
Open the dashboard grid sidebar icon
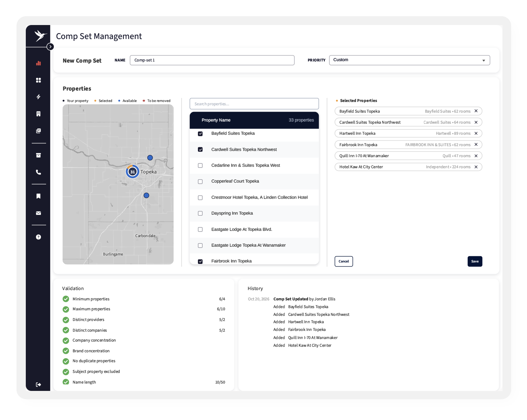click(x=38, y=80)
